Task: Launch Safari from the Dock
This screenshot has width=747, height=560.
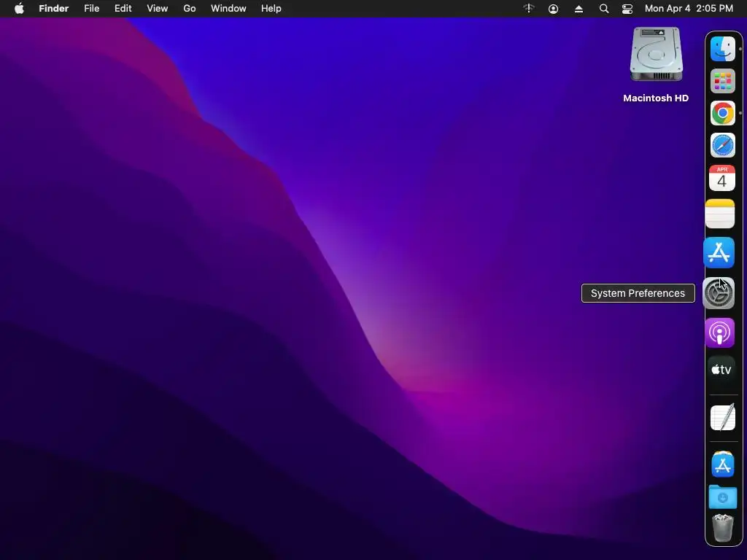Action: [x=723, y=145]
